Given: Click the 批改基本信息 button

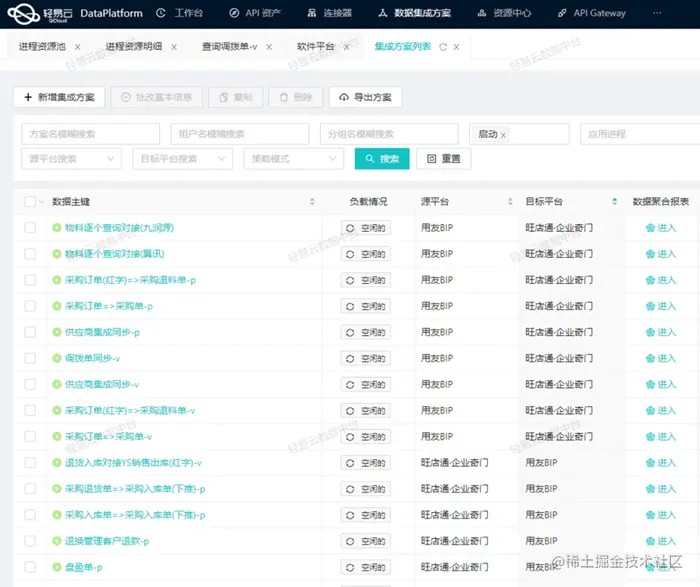Looking at the screenshot, I should (x=156, y=97).
